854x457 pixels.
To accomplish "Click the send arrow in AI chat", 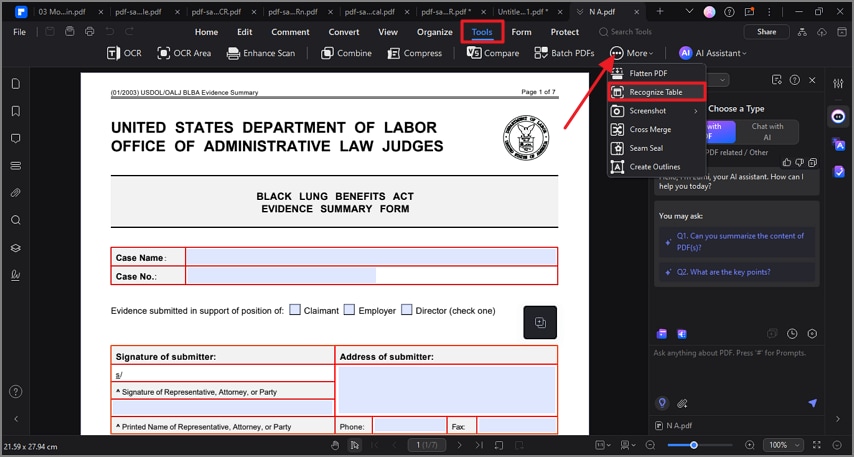I will (x=812, y=403).
